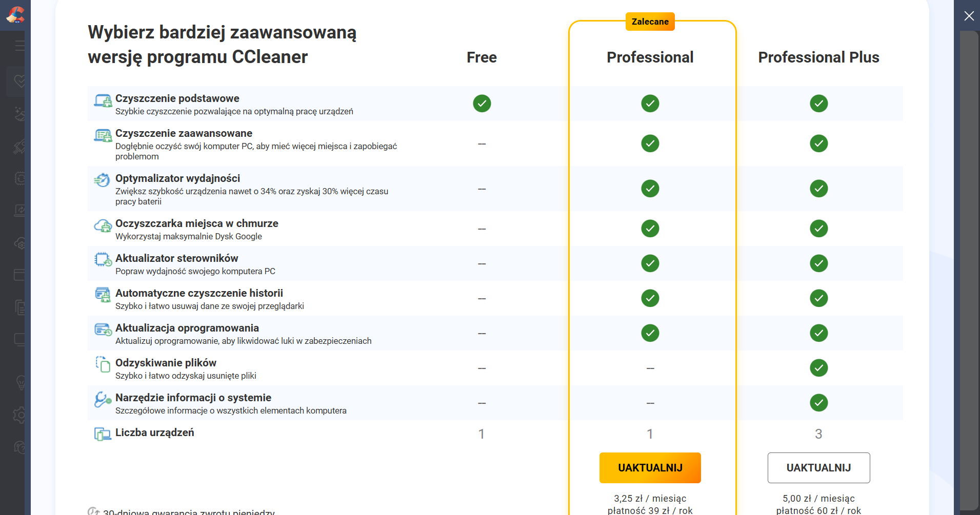Click the Professional Plus checkmark for Odzyskiwanie plików
The height and width of the screenshot is (515, 980).
(818, 368)
